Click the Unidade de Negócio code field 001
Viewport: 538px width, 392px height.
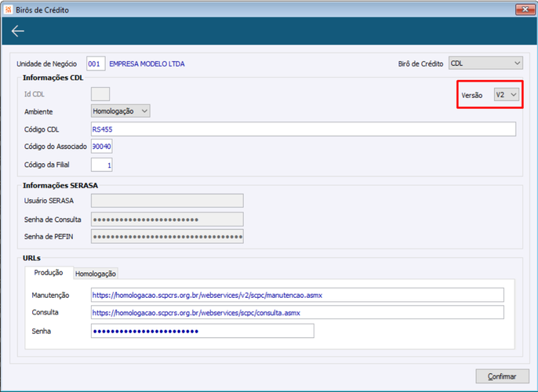pos(96,64)
